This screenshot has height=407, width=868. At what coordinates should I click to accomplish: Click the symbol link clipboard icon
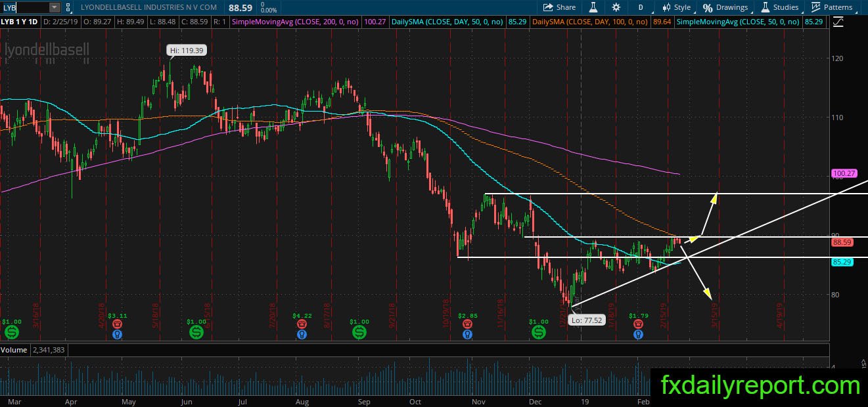click(x=68, y=7)
